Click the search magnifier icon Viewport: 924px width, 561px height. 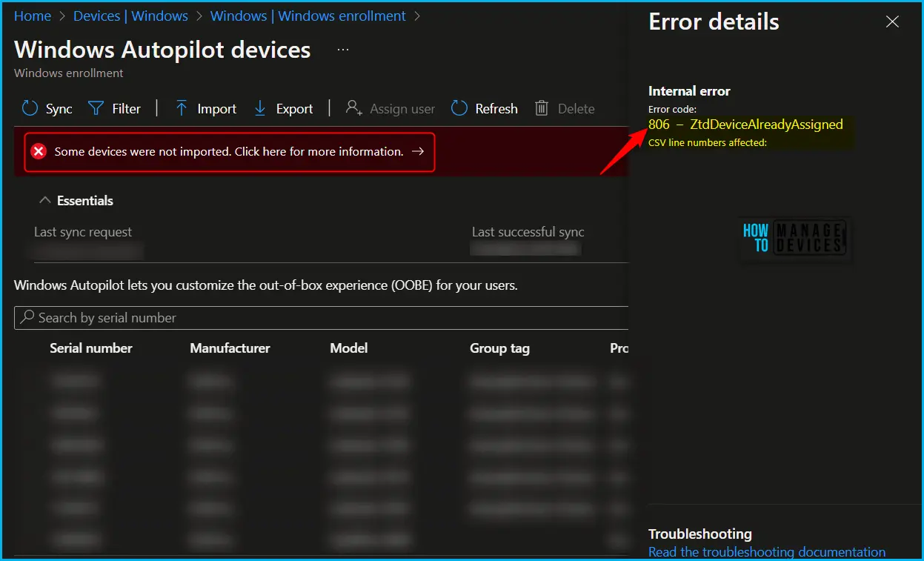(27, 317)
